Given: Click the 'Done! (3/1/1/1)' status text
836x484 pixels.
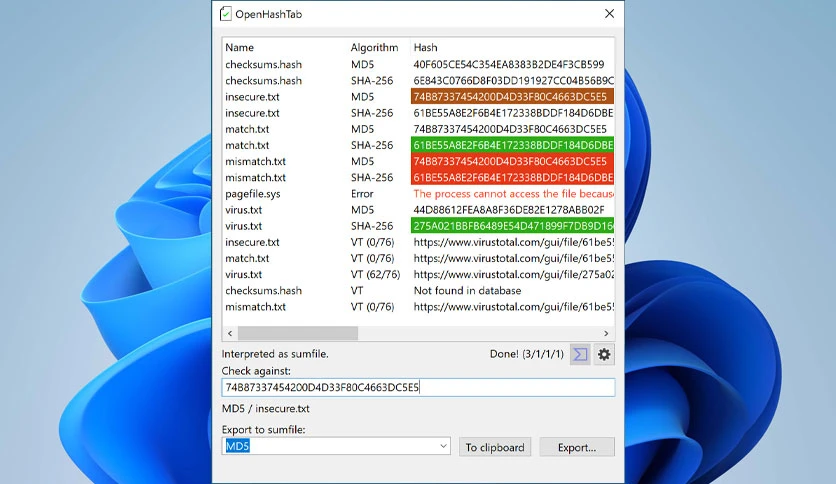Looking at the screenshot, I should [526, 354].
